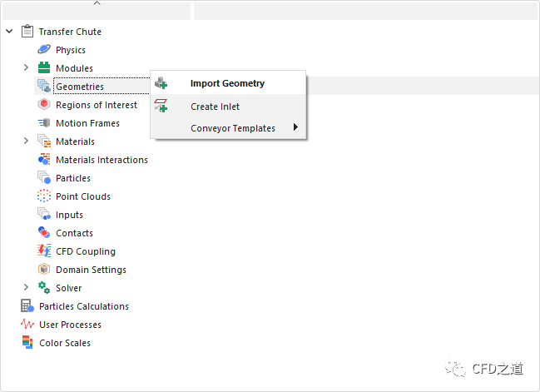Screen dimensions: 540x392
Task: Expand the Modules tree node
Action: click(x=26, y=68)
